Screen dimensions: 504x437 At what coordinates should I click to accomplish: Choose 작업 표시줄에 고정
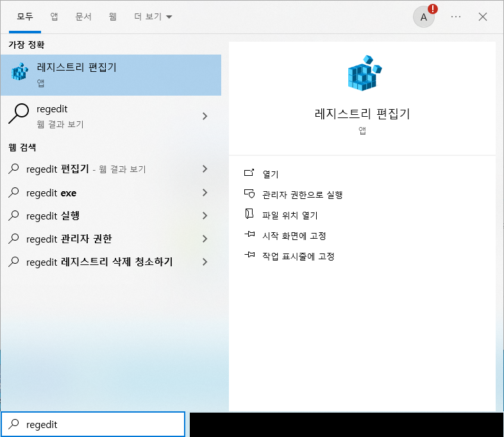(298, 256)
